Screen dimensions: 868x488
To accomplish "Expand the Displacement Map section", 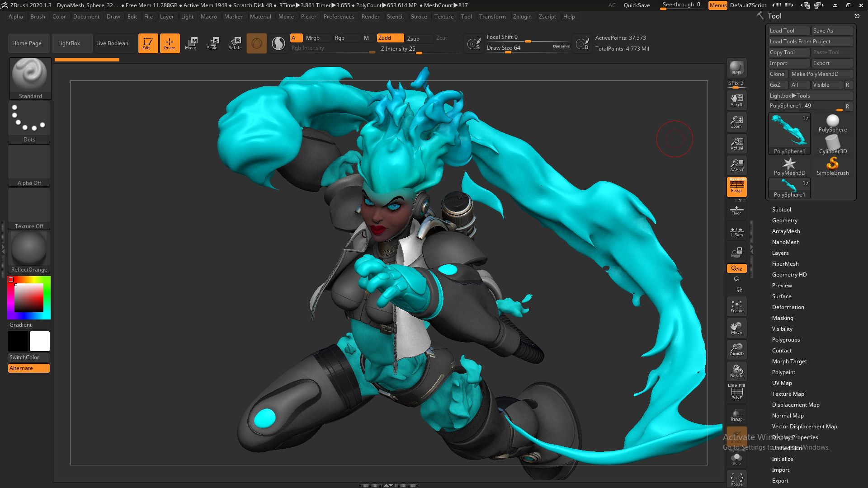I will [x=795, y=405].
